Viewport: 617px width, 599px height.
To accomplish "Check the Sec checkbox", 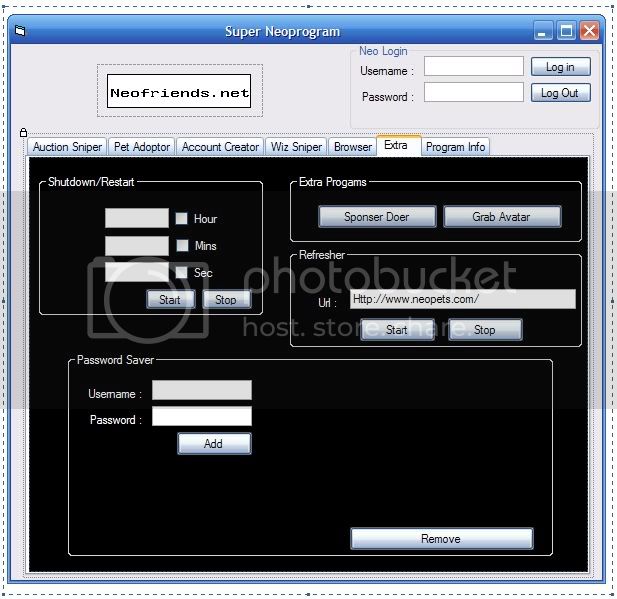I will pos(182,272).
